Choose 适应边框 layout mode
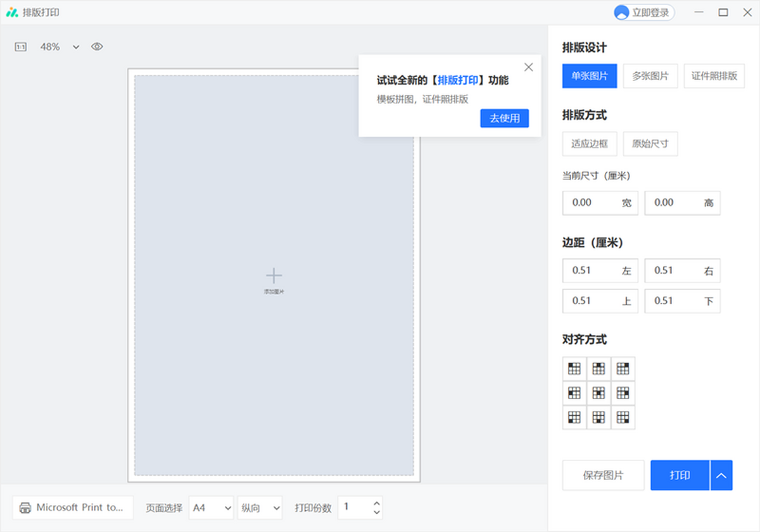This screenshot has height=532, width=760. [590, 144]
